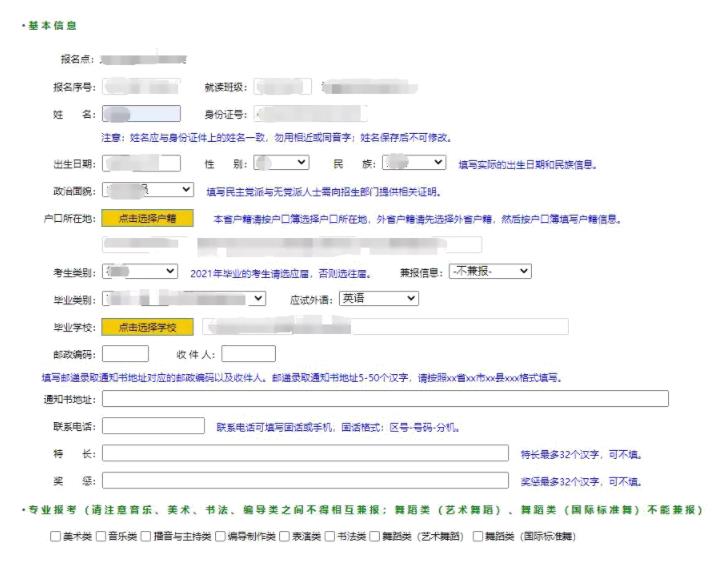
Task: Check 舞蹈类（国际标准舞） checkbox
Action: (478, 537)
